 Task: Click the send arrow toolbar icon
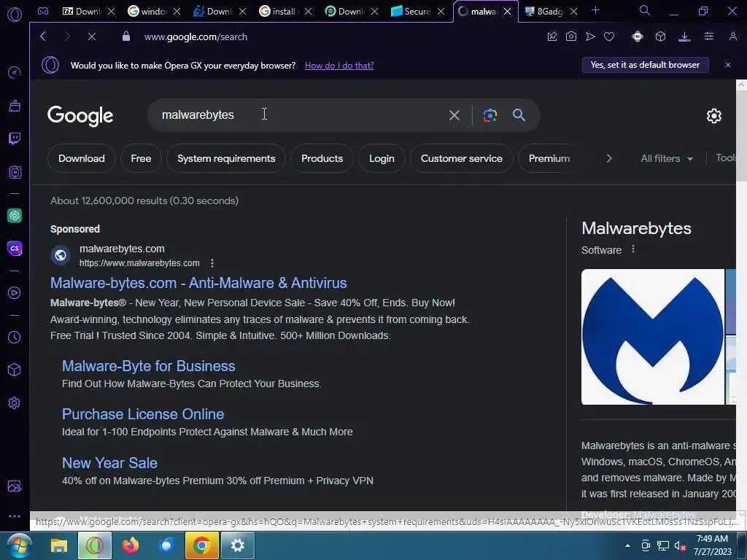click(590, 36)
